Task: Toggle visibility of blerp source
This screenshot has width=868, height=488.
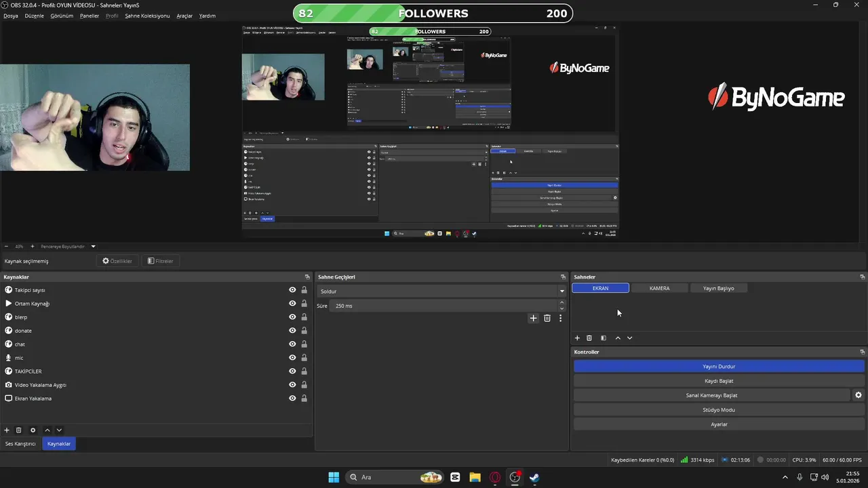Action: 292,317
